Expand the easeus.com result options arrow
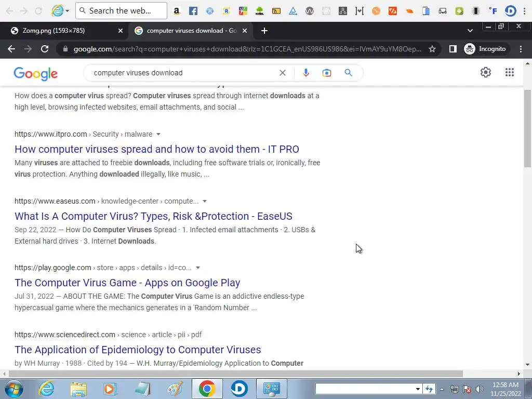The image size is (532, 399). 205,201
